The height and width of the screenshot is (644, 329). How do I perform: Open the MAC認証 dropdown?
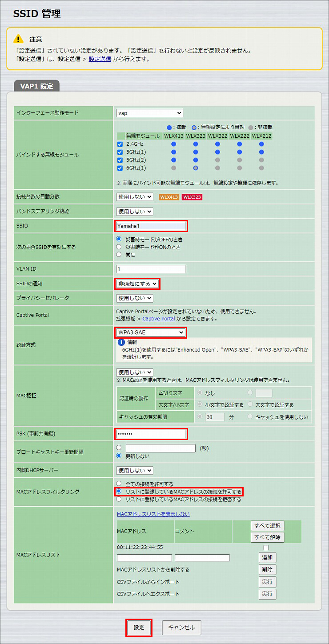(134, 372)
